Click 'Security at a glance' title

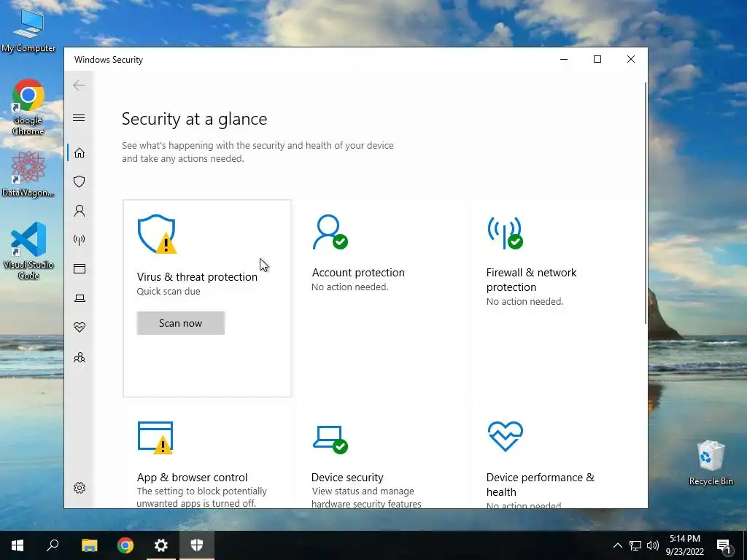tap(194, 119)
